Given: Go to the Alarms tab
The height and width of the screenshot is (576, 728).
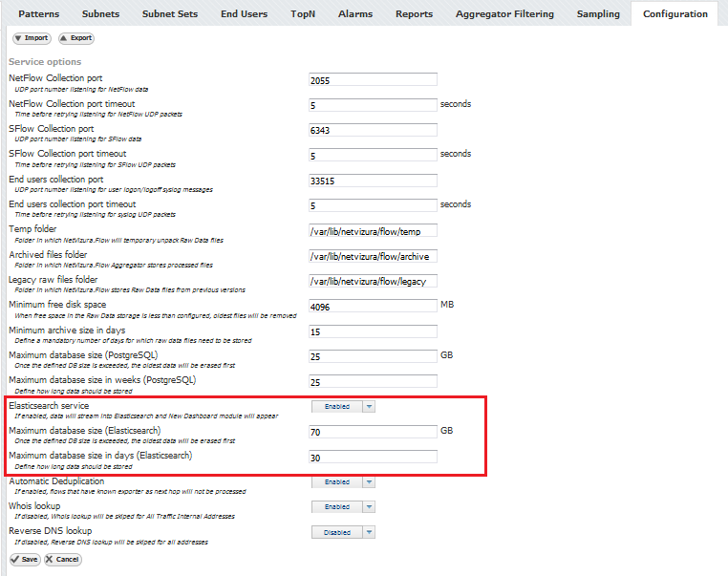Looking at the screenshot, I should point(355,13).
